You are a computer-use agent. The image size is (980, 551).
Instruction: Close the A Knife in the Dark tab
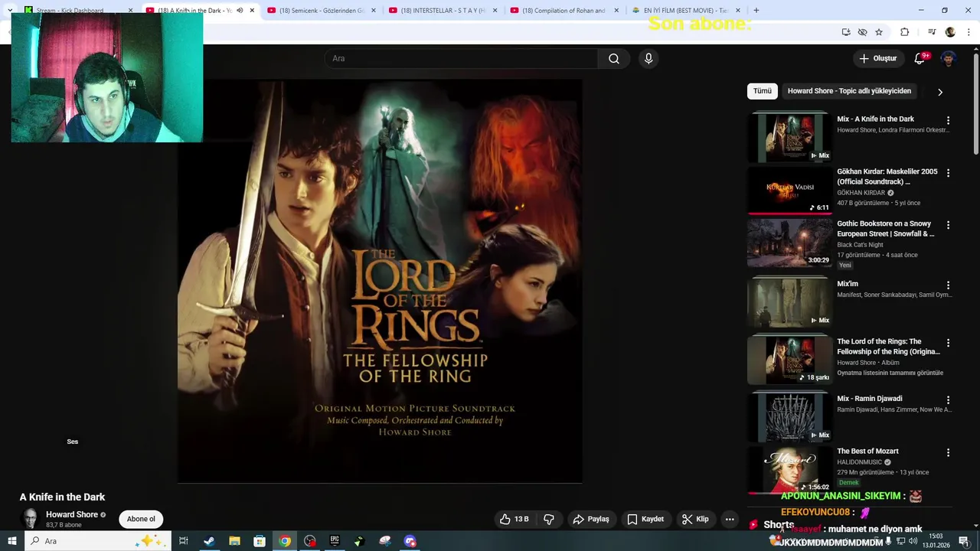[252, 10]
